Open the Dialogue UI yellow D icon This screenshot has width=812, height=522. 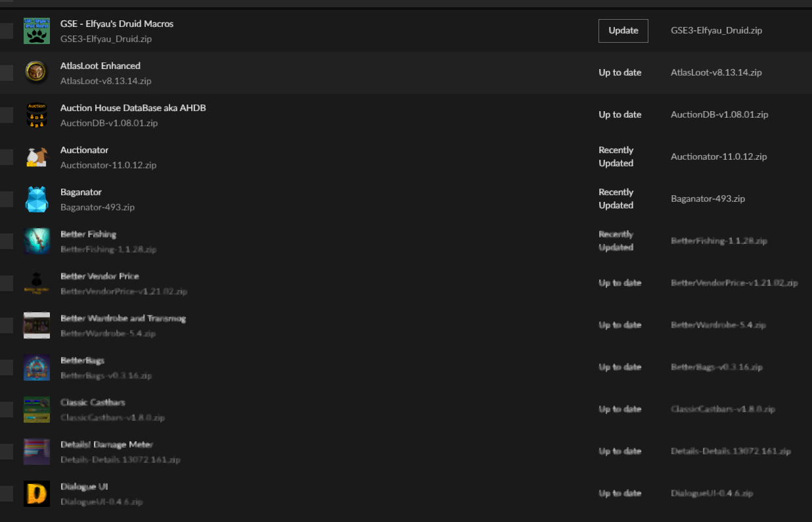[x=37, y=494]
